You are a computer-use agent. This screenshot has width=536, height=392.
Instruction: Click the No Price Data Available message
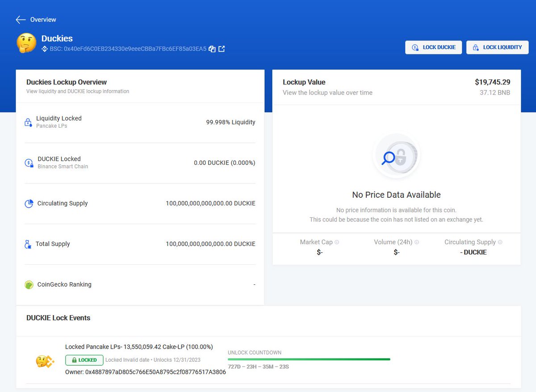[396, 195]
